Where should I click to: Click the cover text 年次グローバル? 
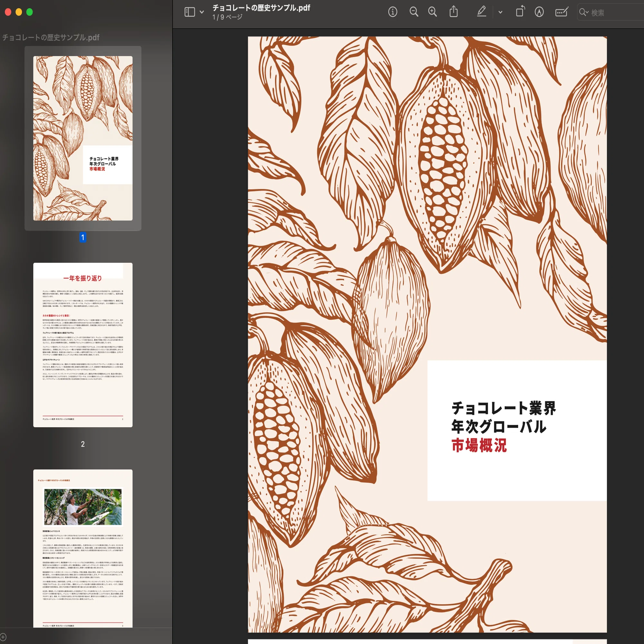click(499, 427)
